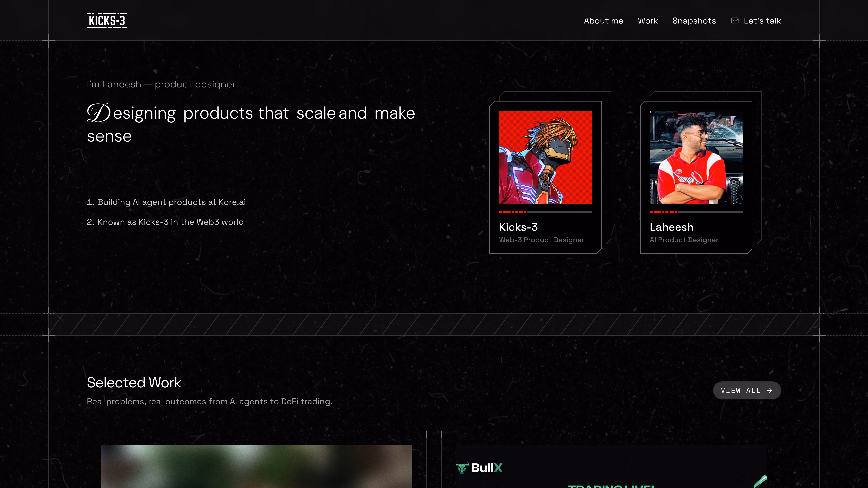Click the envelope icon beside Let's talk
The width and height of the screenshot is (868, 488).
(x=735, y=20)
